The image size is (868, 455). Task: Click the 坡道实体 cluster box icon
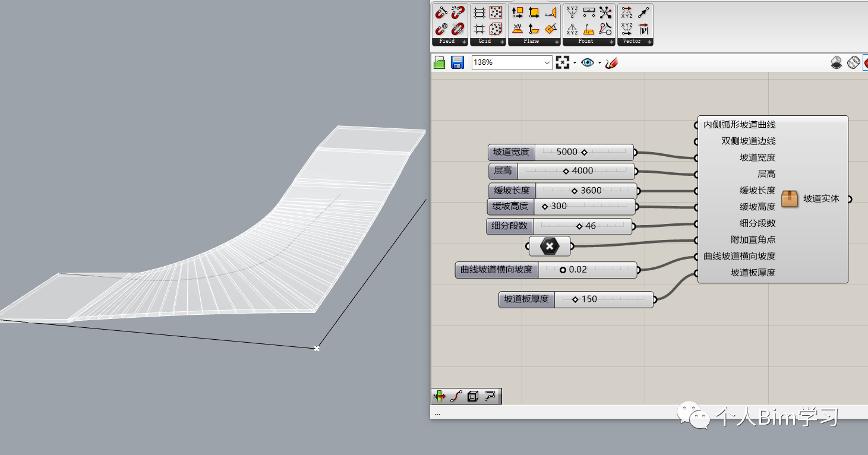point(790,199)
